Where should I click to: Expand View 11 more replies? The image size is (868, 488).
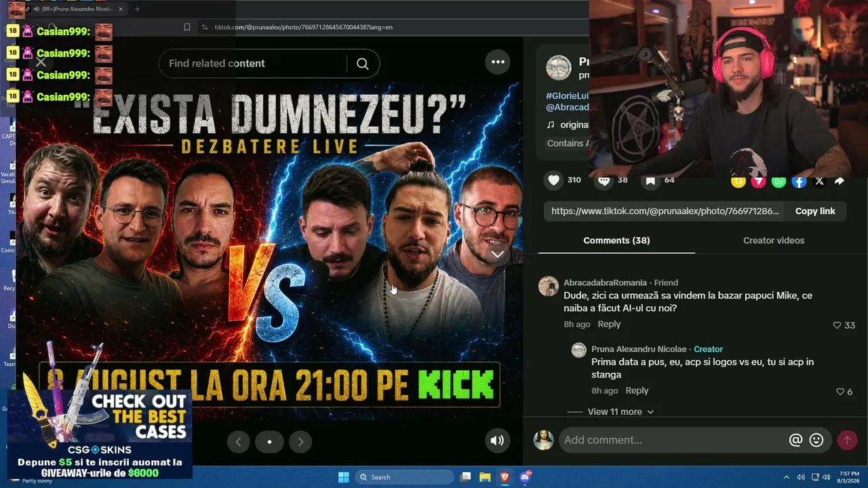coord(620,411)
